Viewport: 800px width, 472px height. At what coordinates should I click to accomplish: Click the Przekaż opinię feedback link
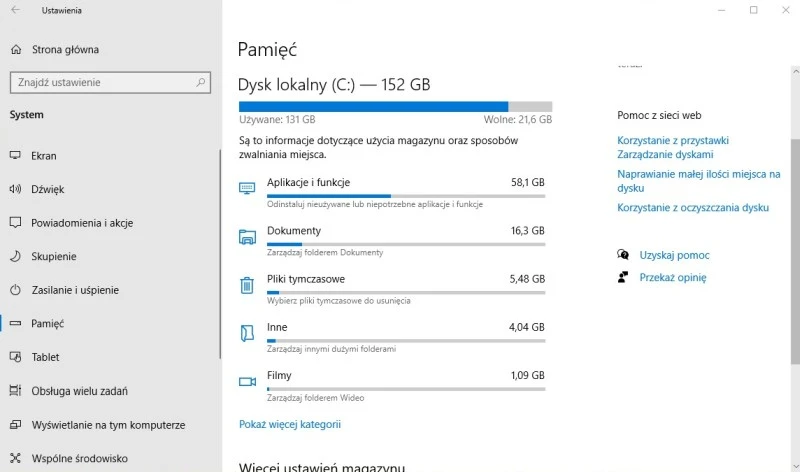(672, 278)
